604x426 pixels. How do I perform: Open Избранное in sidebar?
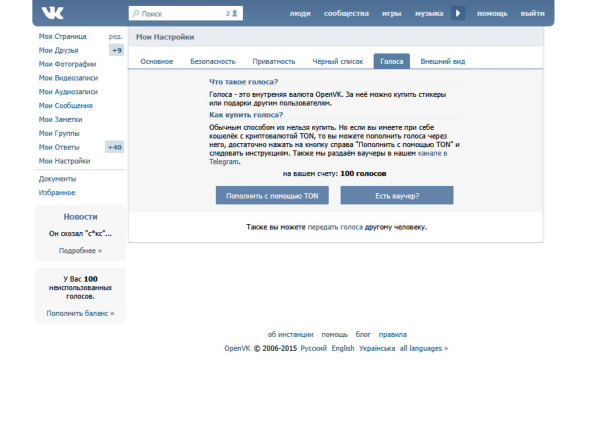point(57,193)
